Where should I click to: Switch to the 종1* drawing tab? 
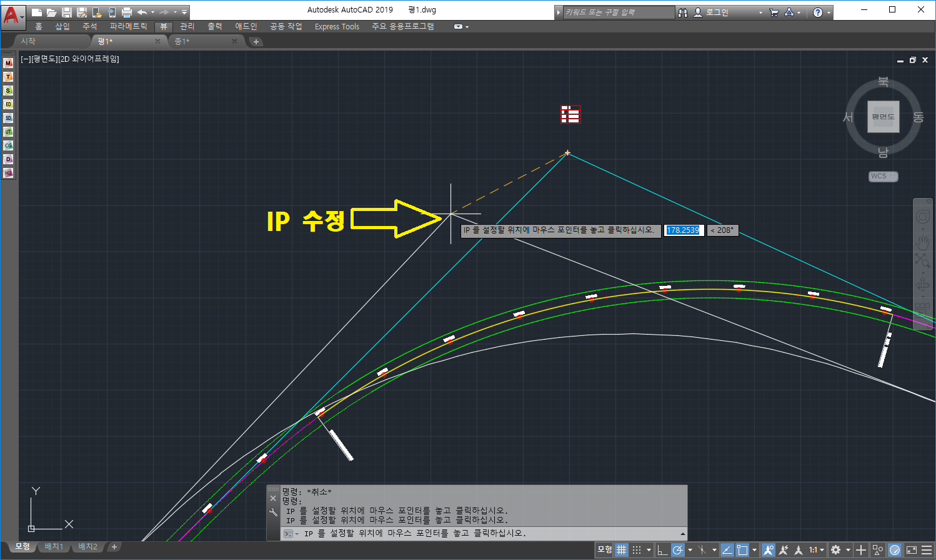[182, 41]
